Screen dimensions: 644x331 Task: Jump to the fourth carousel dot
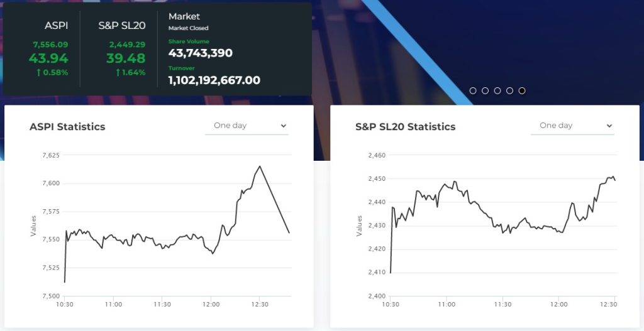coord(509,90)
